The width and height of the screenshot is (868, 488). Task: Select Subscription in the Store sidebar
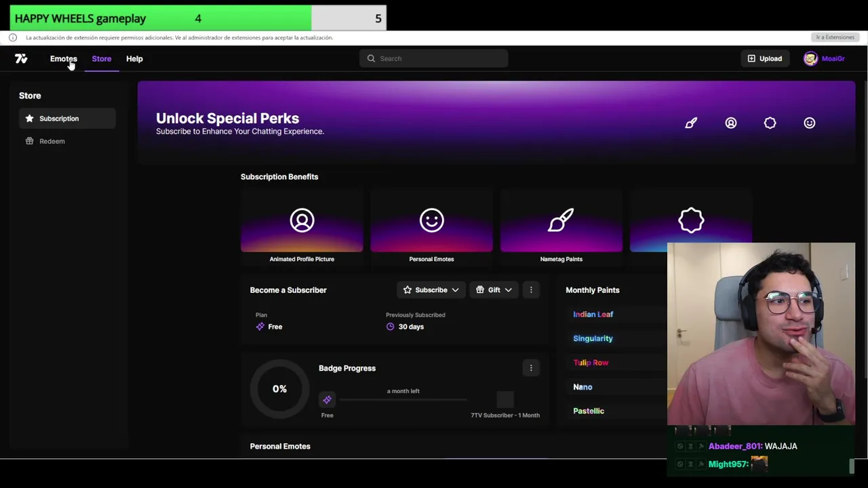(67, 119)
